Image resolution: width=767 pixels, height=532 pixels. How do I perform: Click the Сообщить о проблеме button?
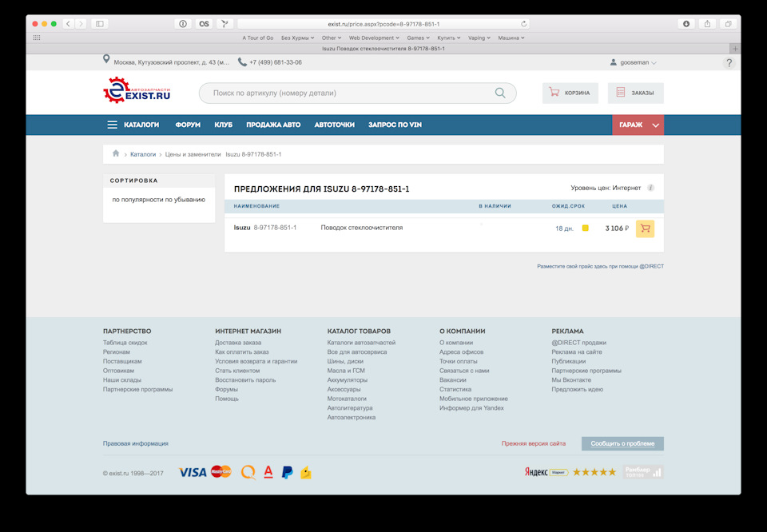click(622, 443)
